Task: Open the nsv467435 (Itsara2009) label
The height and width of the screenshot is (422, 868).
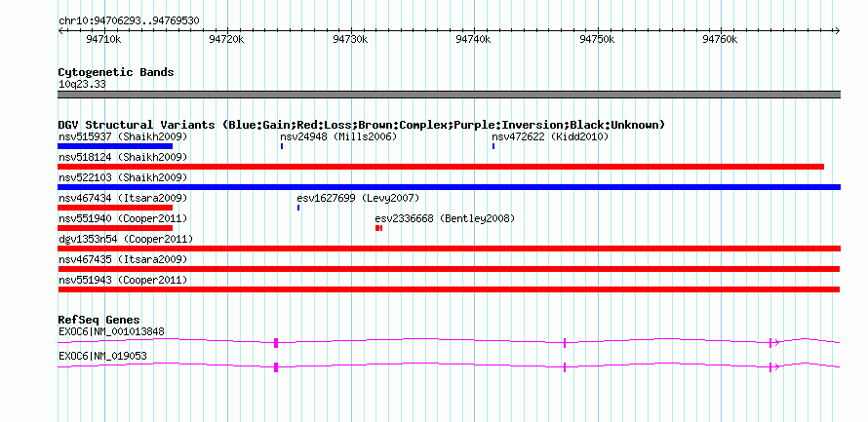Action: click(123, 259)
